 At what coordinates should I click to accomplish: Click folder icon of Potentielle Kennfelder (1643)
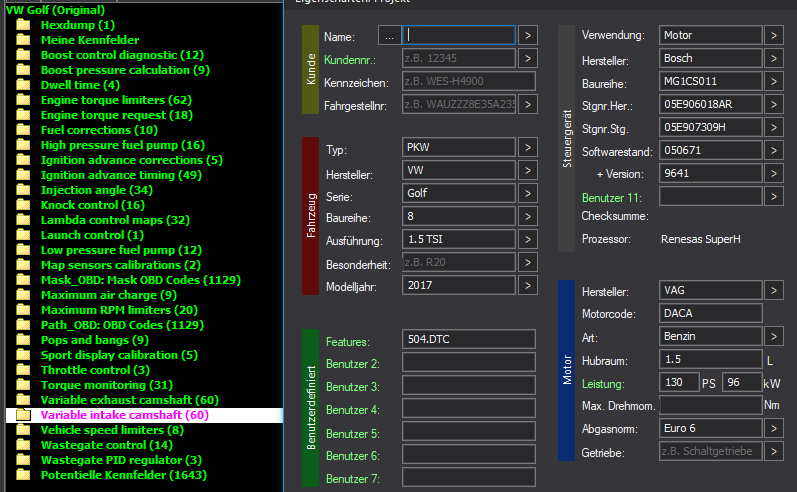coord(23,475)
